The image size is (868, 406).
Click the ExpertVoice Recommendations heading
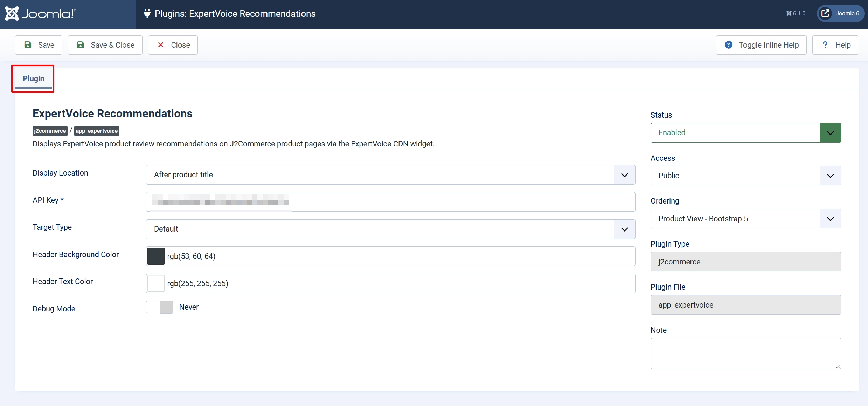[112, 113]
